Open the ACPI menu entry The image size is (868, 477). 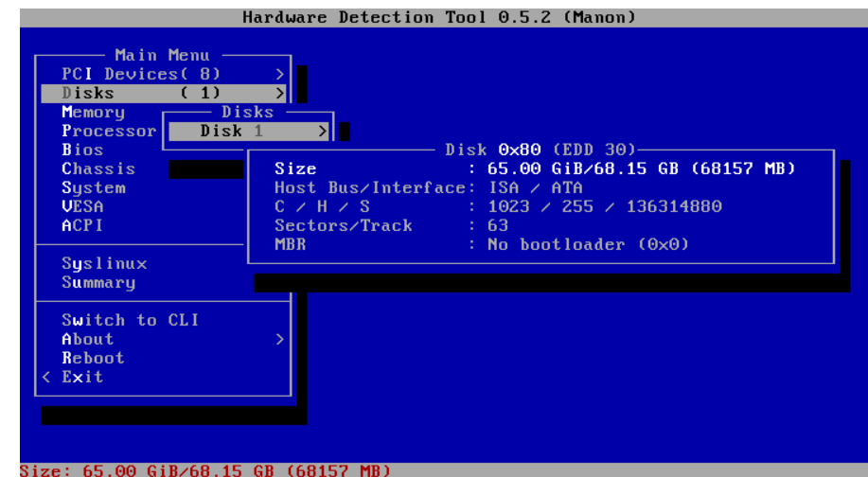click(82, 225)
